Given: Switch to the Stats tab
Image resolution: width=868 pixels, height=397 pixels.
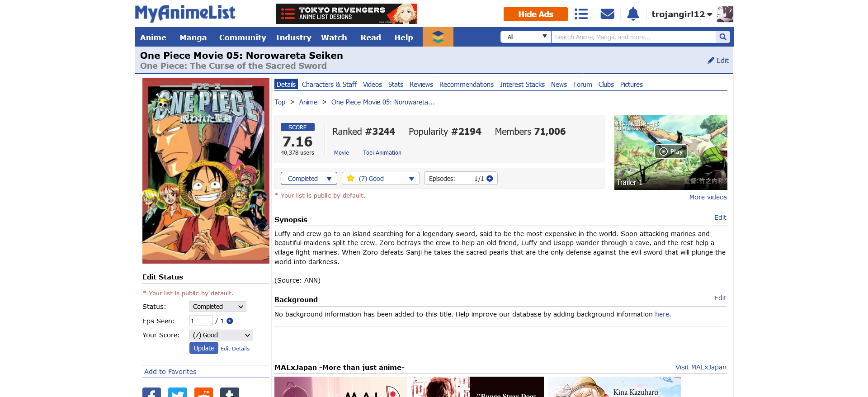Looking at the screenshot, I should [396, 85].
